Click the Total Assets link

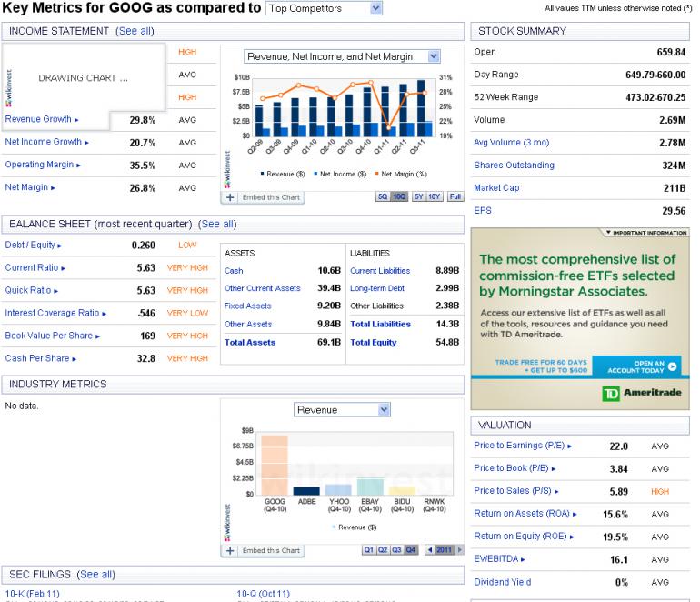[250, 343]
